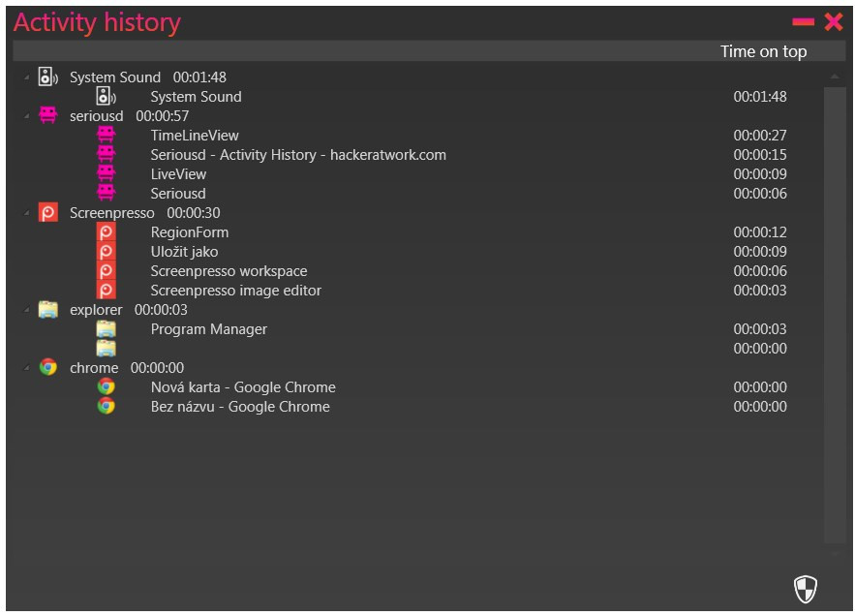
Task: Collapse the explorer tree group
Action: click(26, 310)
